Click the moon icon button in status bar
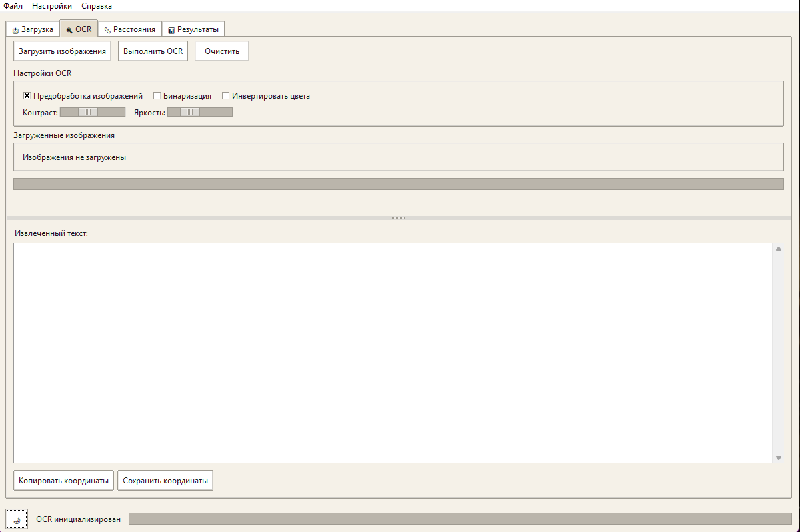800x532 pixels. coord(17,519)
